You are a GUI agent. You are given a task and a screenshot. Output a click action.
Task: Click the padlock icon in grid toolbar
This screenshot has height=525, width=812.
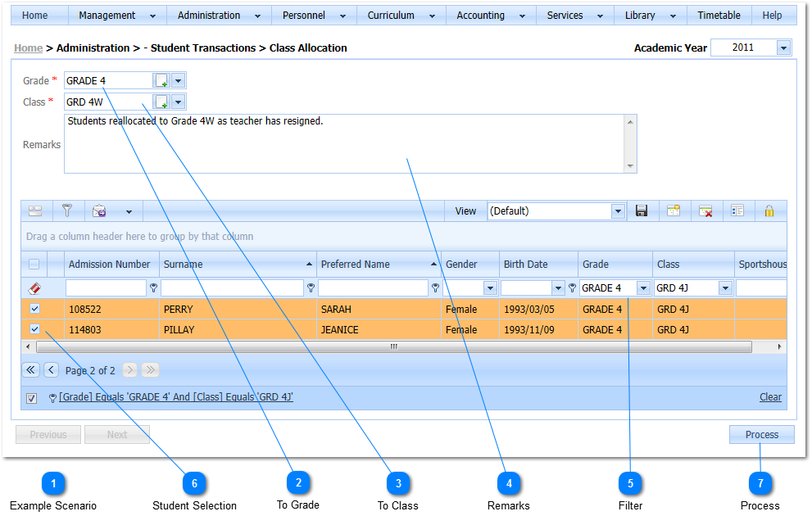pyautogui.click(x=769, y=211)
